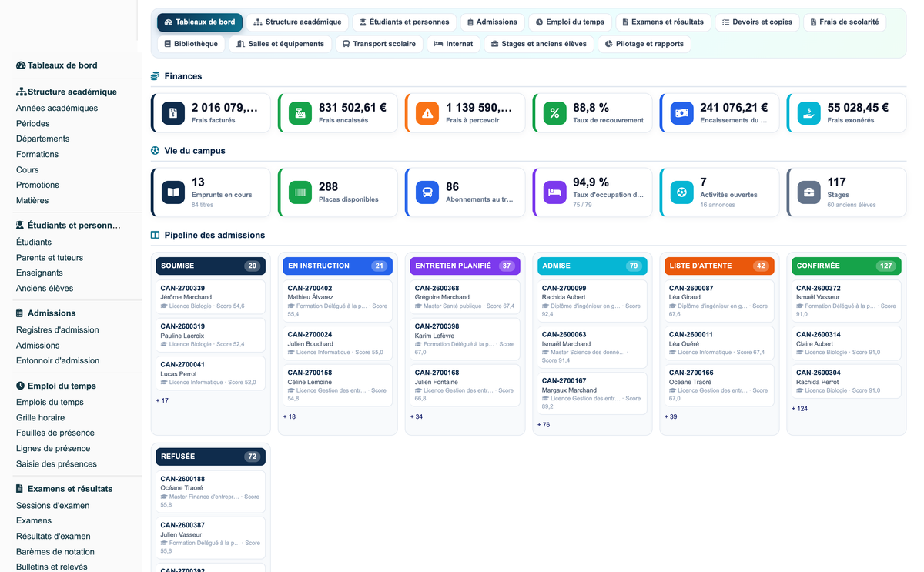
Task: Open the Admissions tab in the top bar
Action: pyautogui.click(x=492, y=22)
